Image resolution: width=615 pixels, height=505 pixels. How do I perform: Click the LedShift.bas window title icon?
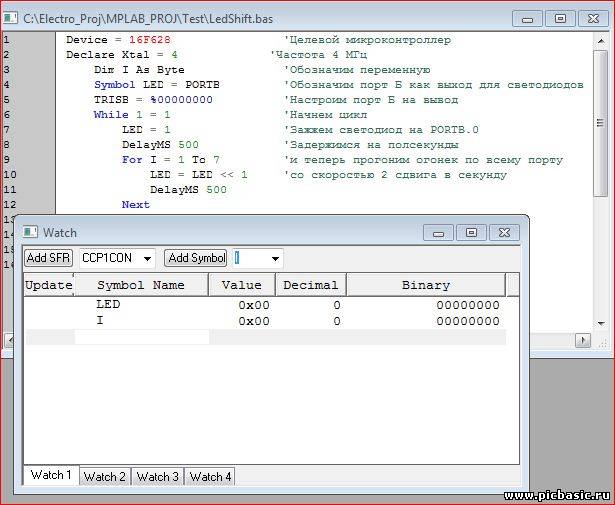click(11, 18)
